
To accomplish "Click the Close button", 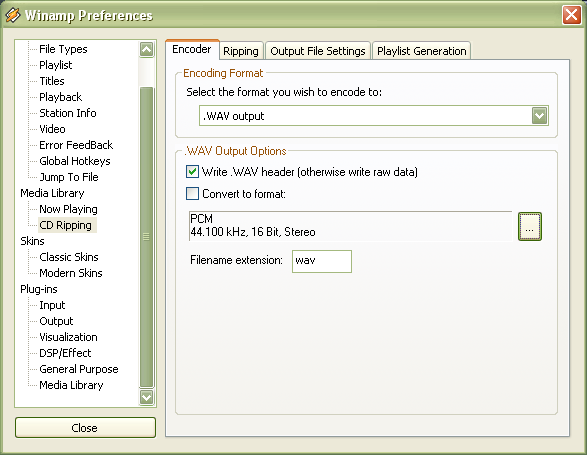I will 85,428.
